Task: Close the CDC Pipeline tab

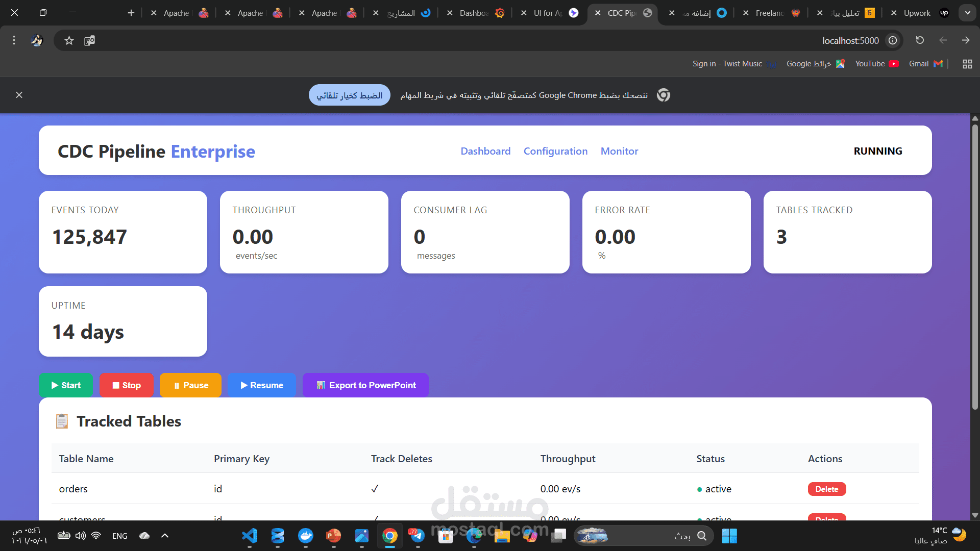Action: click(x=598, y=13)
